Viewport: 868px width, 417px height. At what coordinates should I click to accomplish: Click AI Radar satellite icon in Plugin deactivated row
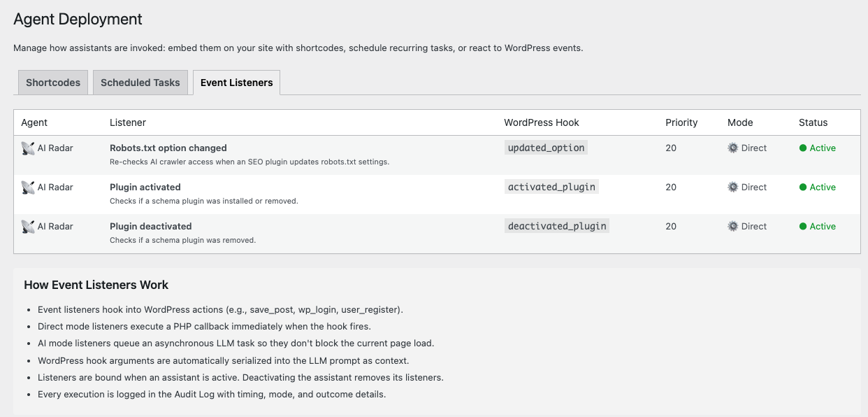pyautogui.click(x=28, y=227)
